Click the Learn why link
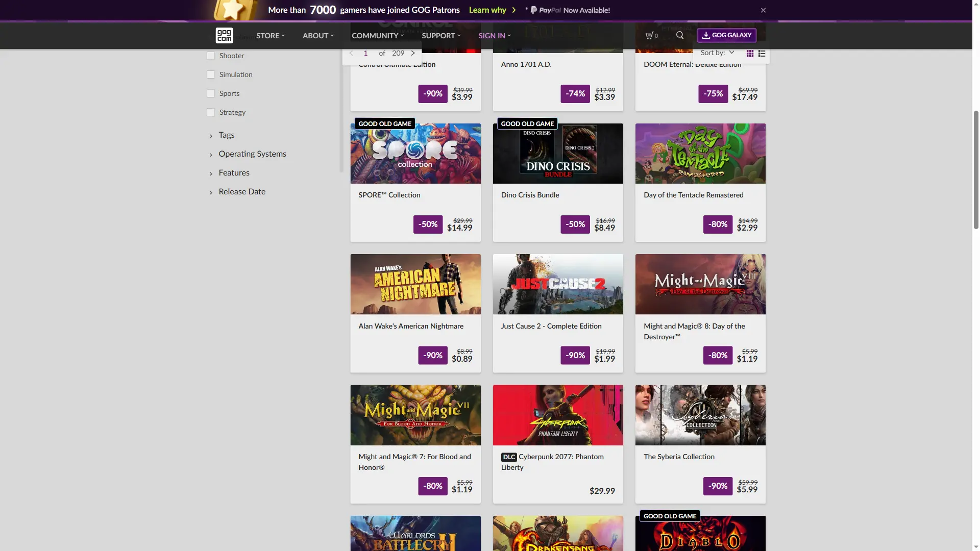This screenshot has height=551, width=980. [x=487, y=10]
